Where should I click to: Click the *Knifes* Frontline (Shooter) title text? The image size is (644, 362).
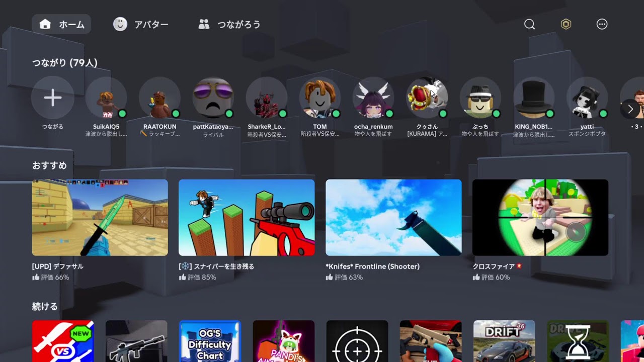tap(372, 266)
